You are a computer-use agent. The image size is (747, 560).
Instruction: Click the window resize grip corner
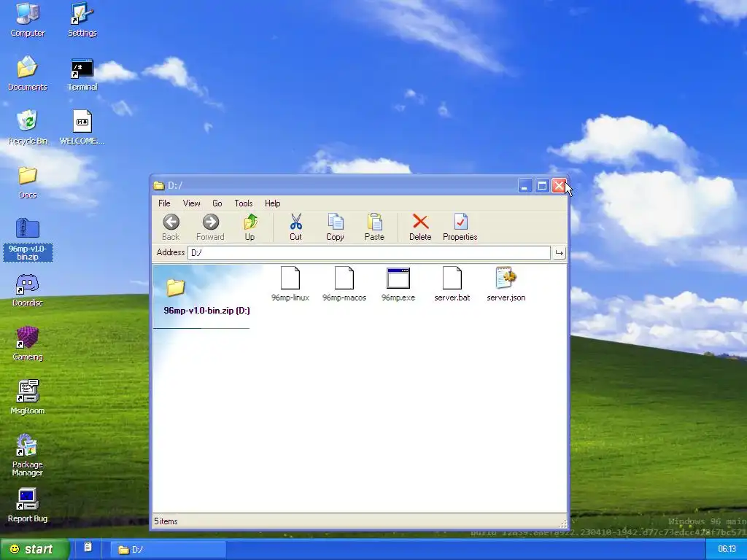click(x=563, y=524)
